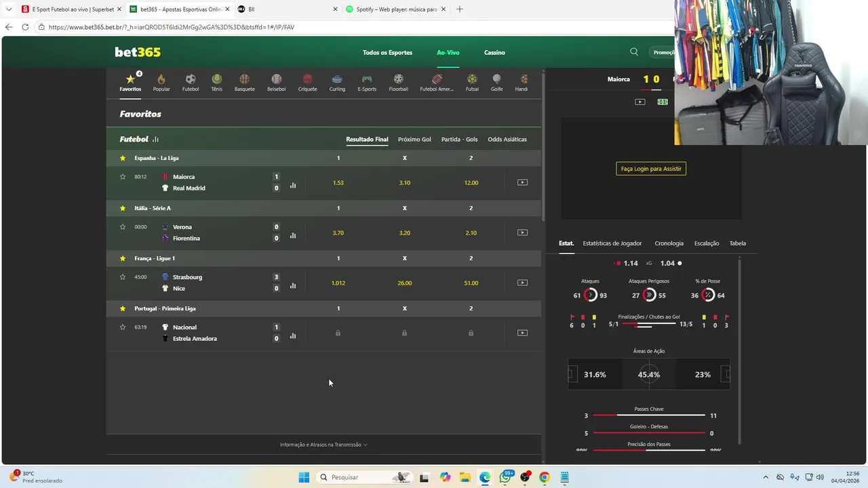Image resolution: width=868 pixels, height=488 pixels.
Task: Open WhatsApp from the taskbar
Action: point(505,477)
